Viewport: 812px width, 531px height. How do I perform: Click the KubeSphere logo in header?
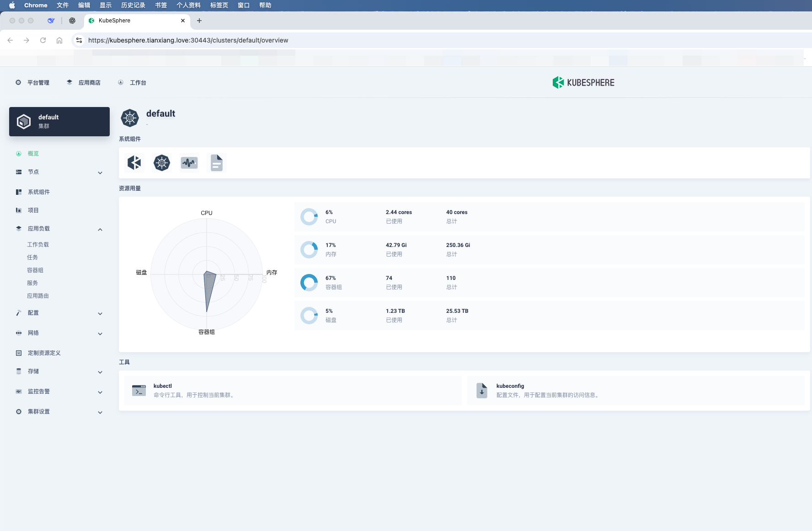pyautogui.click(x=583, y=83)
